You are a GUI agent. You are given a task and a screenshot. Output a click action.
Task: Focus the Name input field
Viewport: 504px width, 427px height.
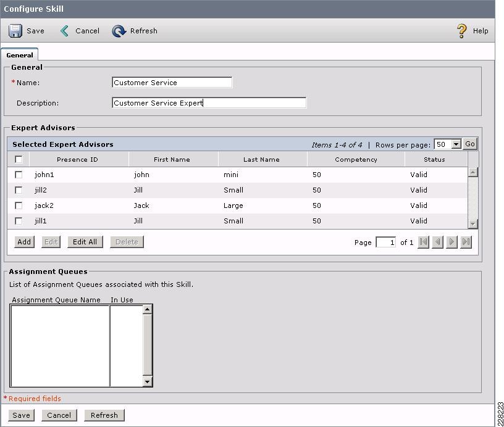[172, 83]
